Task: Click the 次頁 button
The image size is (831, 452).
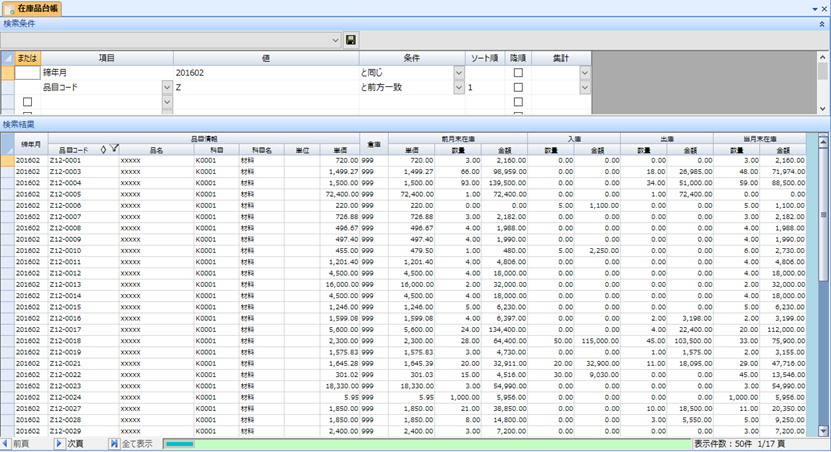Action: tap(70, 444)
